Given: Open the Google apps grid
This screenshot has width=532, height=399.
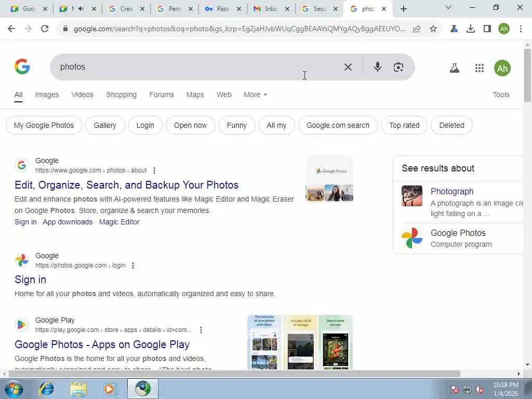Looking at the screenshot, I should (x=480, y=68).
